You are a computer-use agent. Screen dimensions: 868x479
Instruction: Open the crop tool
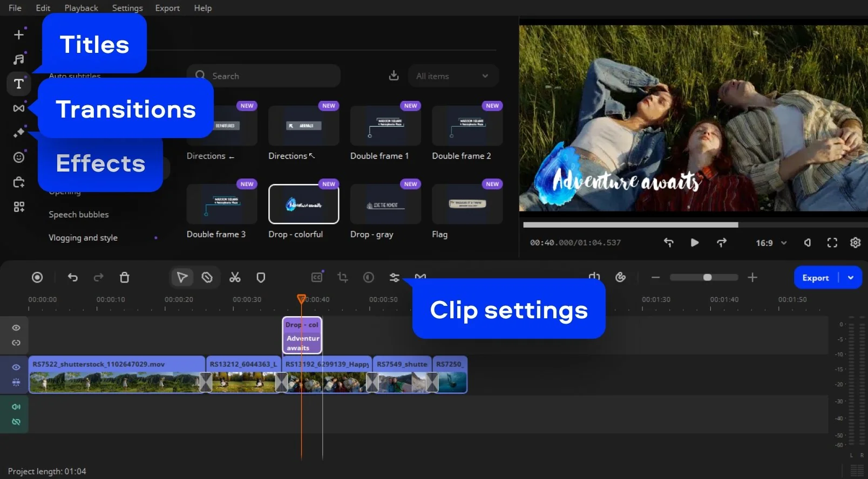tap(343, 277)
